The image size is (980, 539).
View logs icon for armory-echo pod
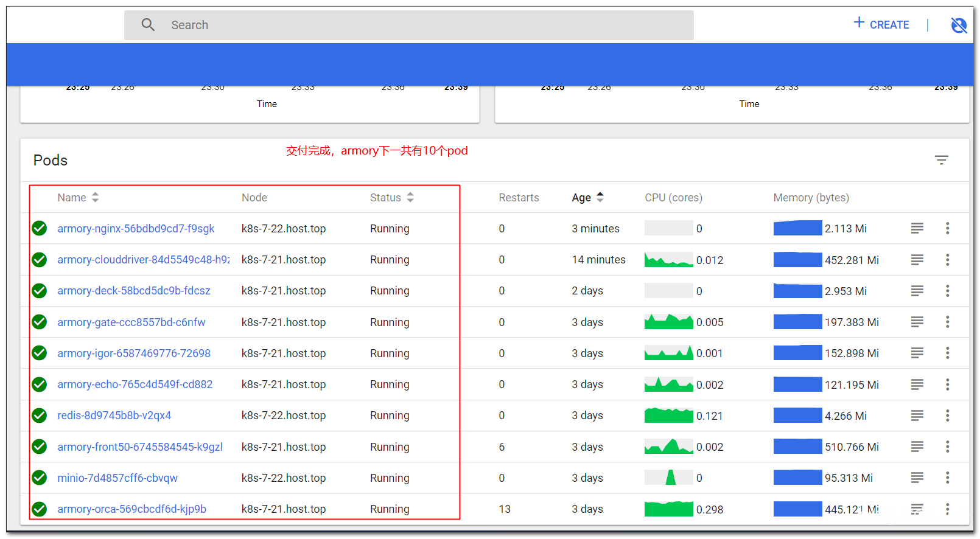[917, 384]
